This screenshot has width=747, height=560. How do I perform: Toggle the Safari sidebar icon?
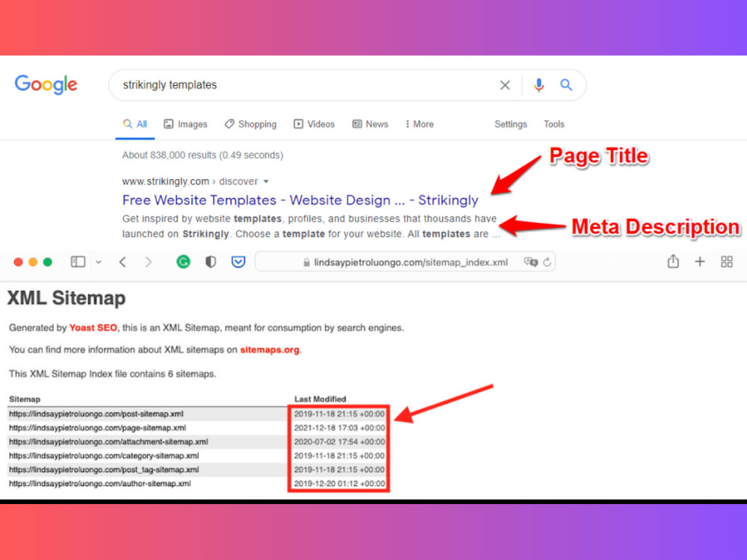tap(78, 262)
